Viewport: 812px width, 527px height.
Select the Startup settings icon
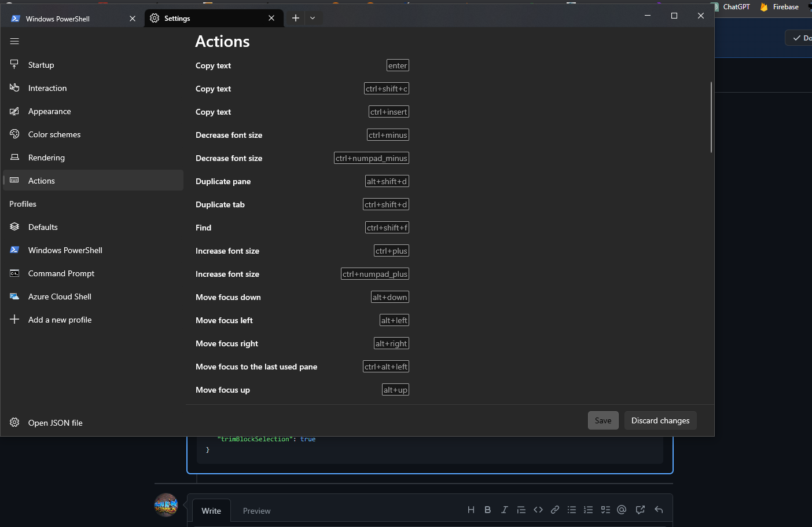[x=14, y=64]
